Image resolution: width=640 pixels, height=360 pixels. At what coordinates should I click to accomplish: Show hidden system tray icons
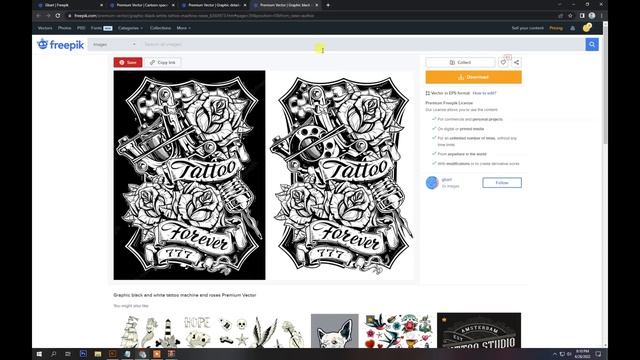(x=555, y=354)
